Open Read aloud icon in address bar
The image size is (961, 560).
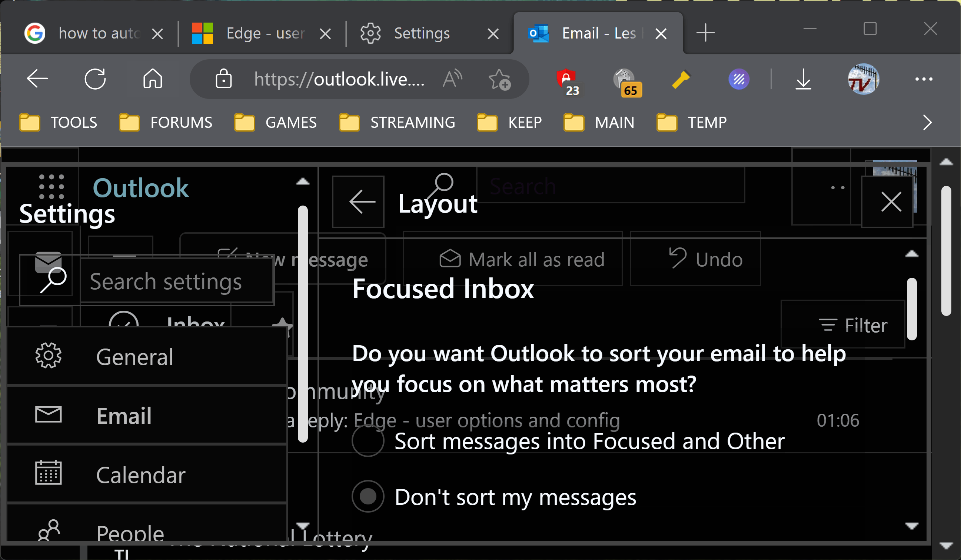tap(452, 79)
